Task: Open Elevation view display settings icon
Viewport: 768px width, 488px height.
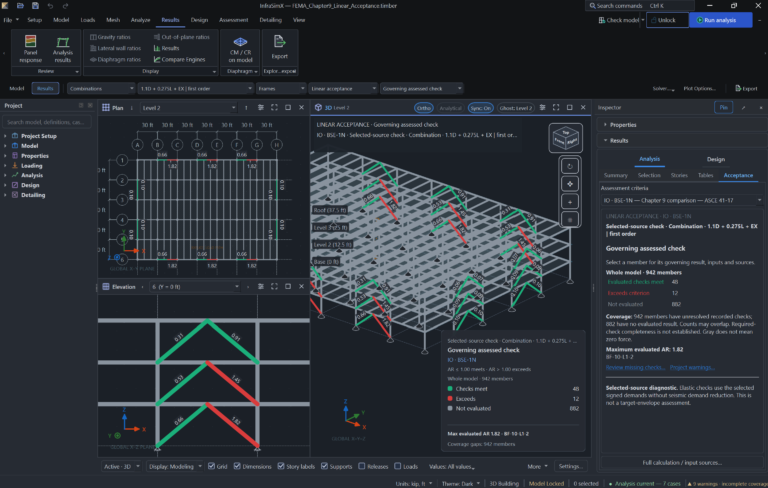Action: [x=261, y=287]
